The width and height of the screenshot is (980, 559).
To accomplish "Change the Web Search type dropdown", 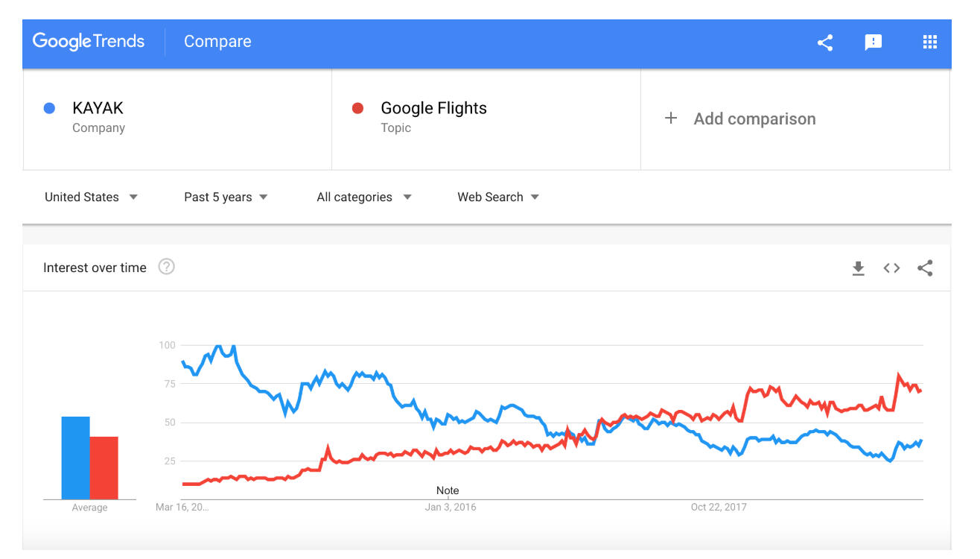I will [497, 198].
